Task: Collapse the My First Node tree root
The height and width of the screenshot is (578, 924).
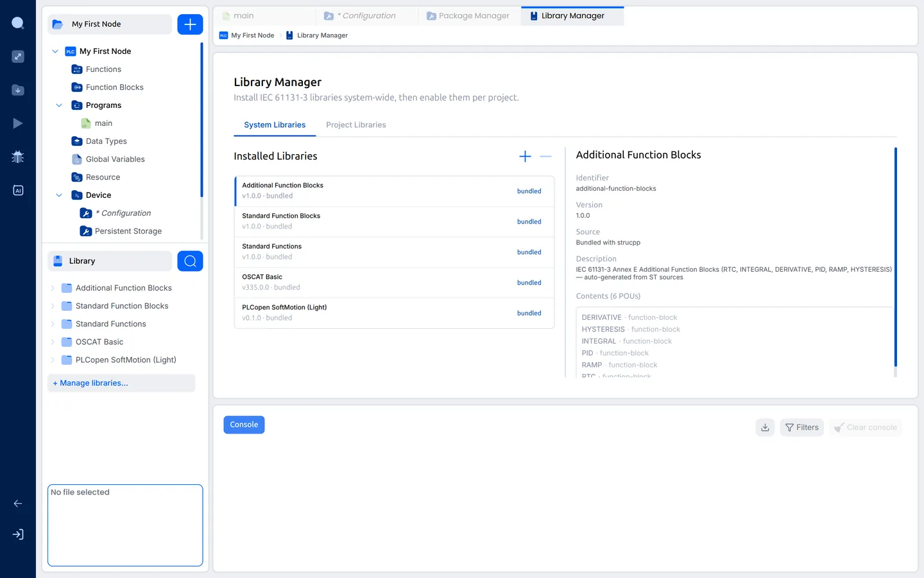Action: pyautogui.click(x=55, y=51)
